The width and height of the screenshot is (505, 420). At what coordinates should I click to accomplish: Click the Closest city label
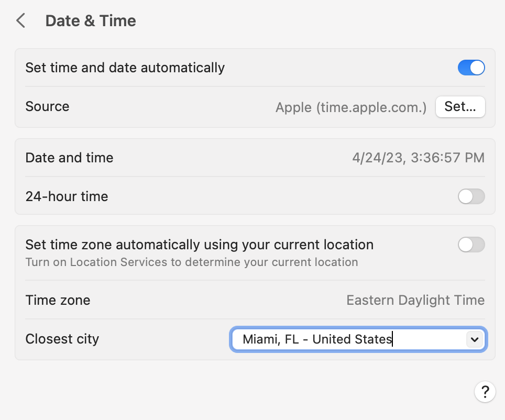point(62,339)
